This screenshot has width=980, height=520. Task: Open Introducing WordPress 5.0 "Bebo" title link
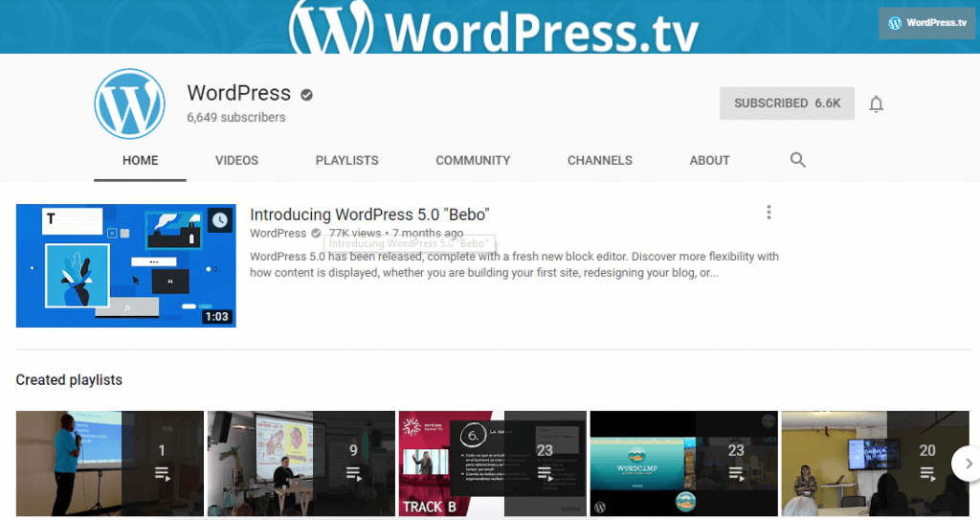pos(369,215)
